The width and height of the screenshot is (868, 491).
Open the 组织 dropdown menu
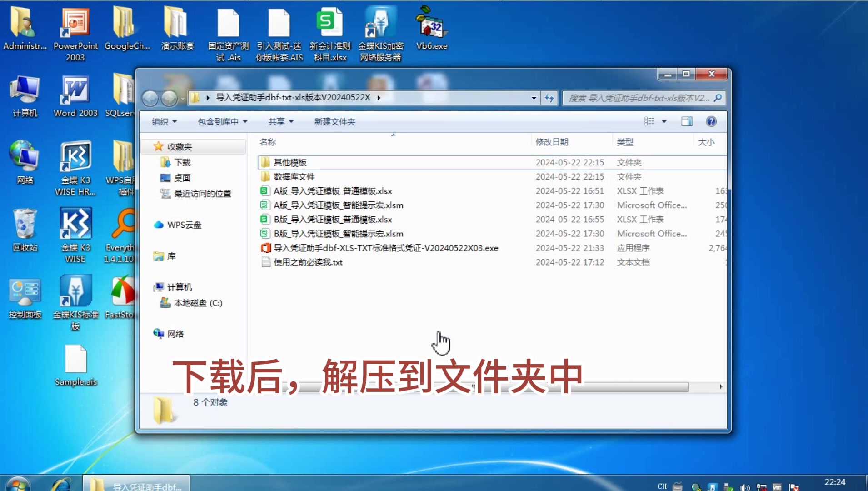click(x=164, y=122)
